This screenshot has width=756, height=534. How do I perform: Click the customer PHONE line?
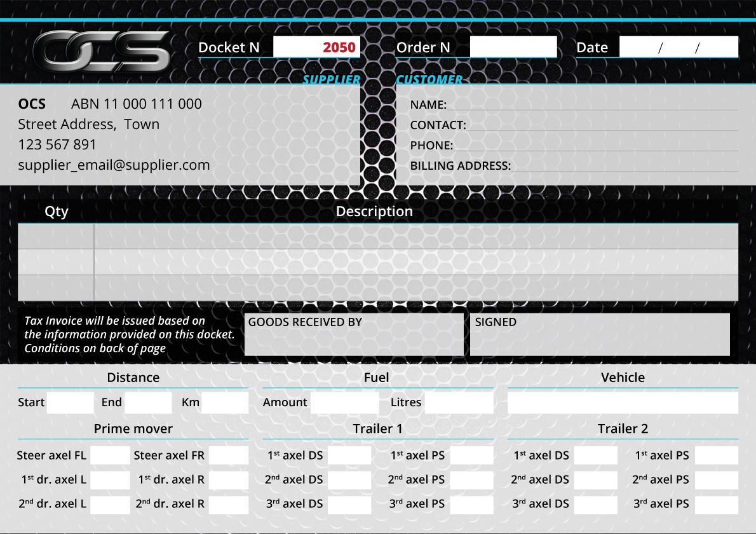(x=595, y=145)
